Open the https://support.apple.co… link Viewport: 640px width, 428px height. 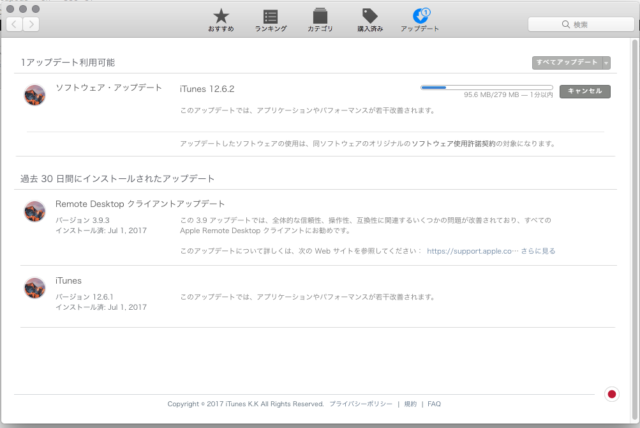tap(472, 251)
